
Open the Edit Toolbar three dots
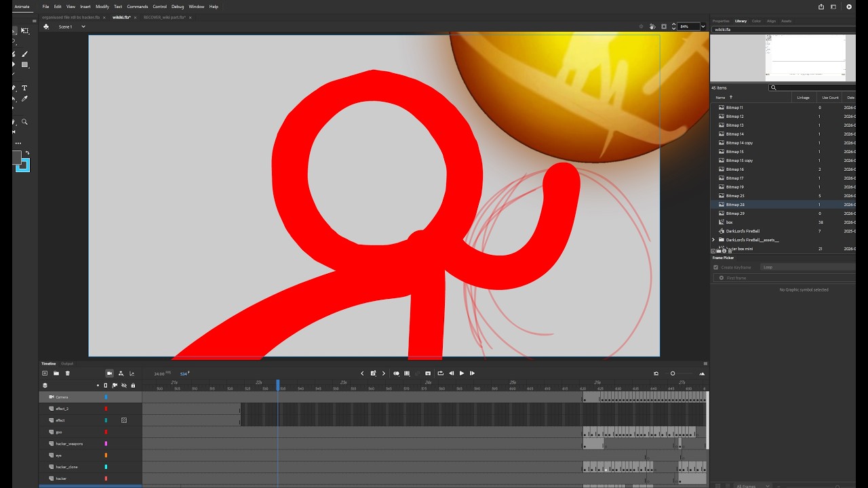click(18, 143)
